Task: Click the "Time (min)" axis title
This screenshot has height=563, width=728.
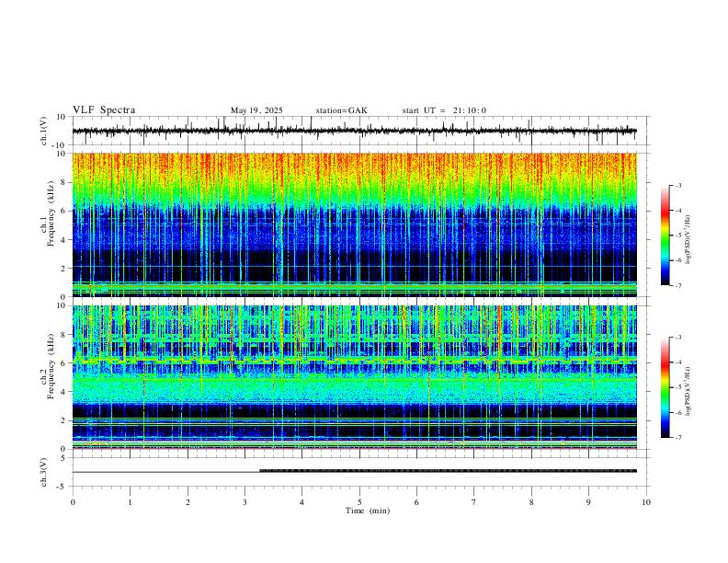Action: pyautogui.click(x=368, y=511)
